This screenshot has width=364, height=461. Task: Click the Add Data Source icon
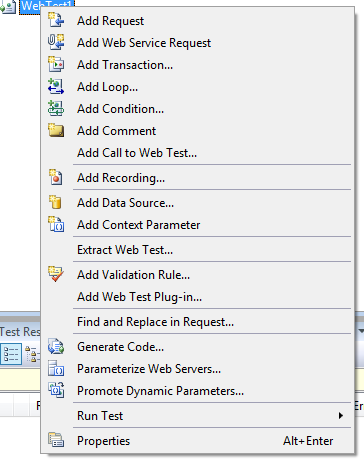coord(55,202)
